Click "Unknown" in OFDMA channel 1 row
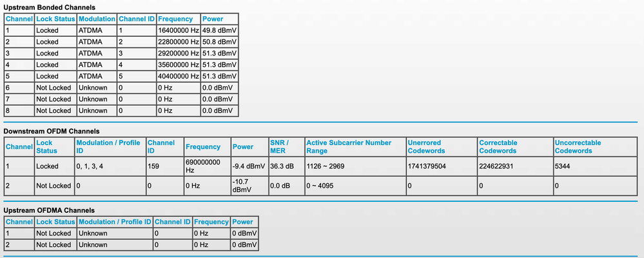 [93, 233]
